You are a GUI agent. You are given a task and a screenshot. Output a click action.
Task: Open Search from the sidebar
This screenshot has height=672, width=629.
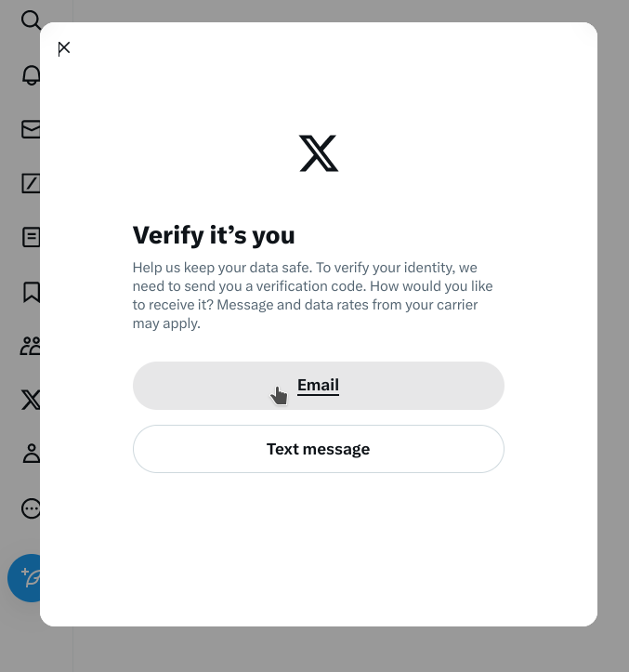point(30,20)
